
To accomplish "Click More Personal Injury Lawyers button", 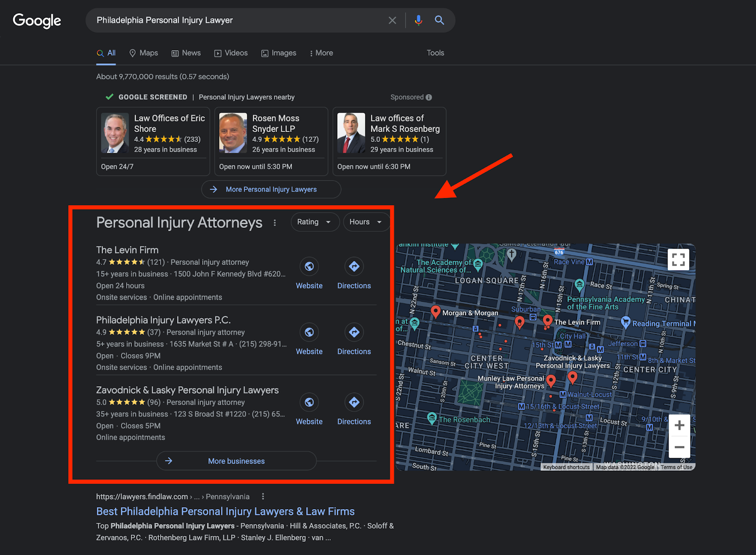I will coord(271,189).
